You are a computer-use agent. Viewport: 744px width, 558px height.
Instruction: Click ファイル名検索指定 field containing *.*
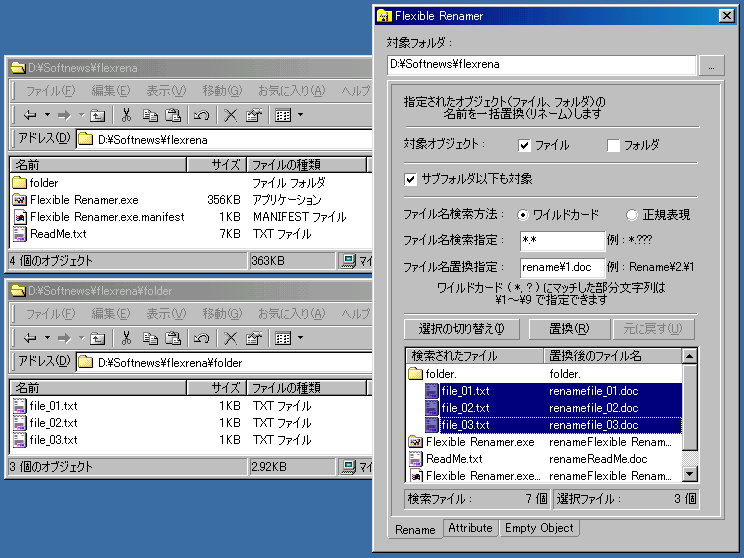pos(562,241)
